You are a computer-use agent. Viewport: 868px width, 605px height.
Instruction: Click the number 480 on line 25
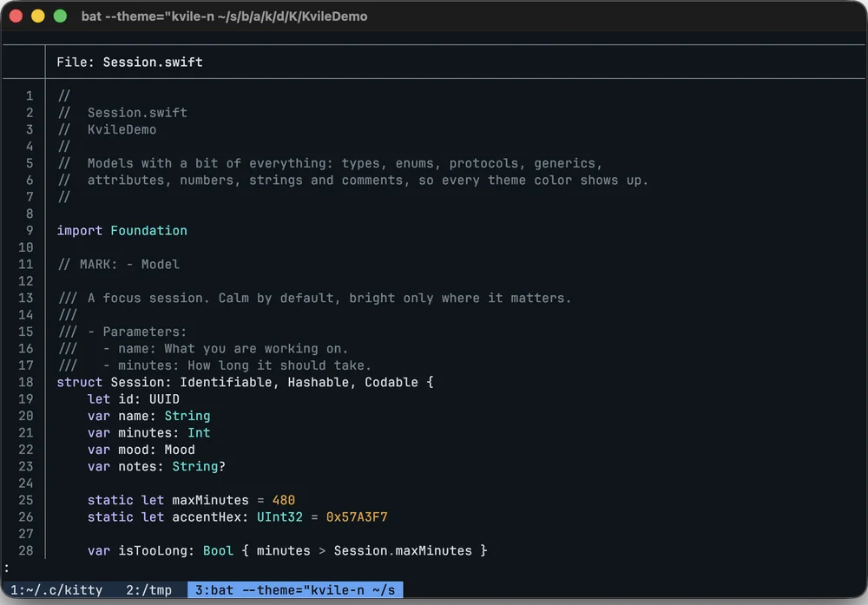click(284, 500)
